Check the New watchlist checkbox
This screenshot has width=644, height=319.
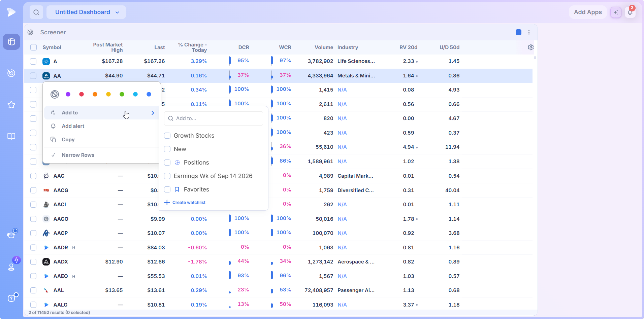(x=167, y=149)
